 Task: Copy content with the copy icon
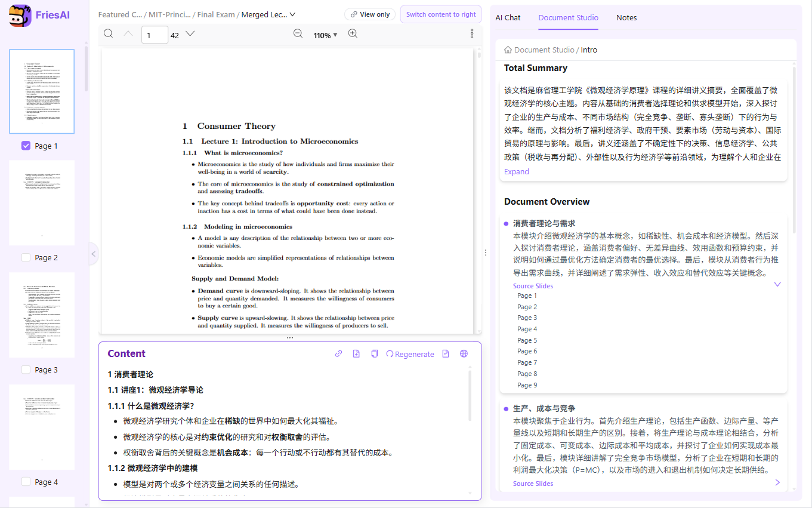coord(374,354)
